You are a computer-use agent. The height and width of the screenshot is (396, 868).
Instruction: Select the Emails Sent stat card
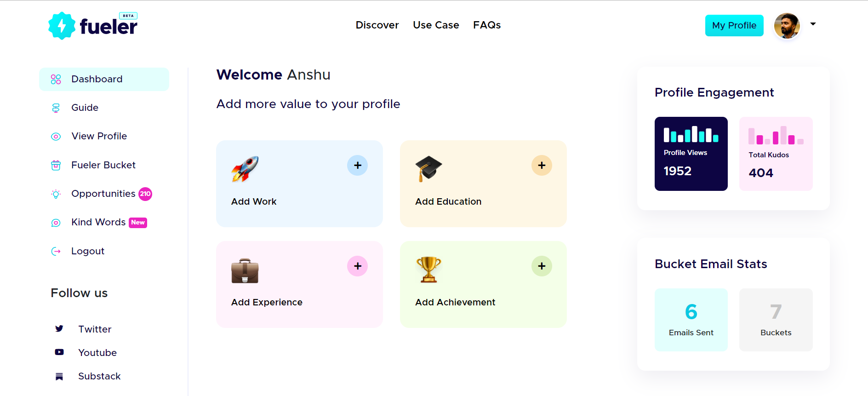coord(691,320)
